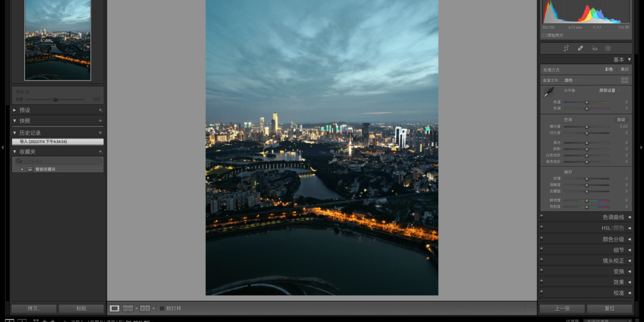
Task: Click the histogram graph
Action: (x=586, y=12)
